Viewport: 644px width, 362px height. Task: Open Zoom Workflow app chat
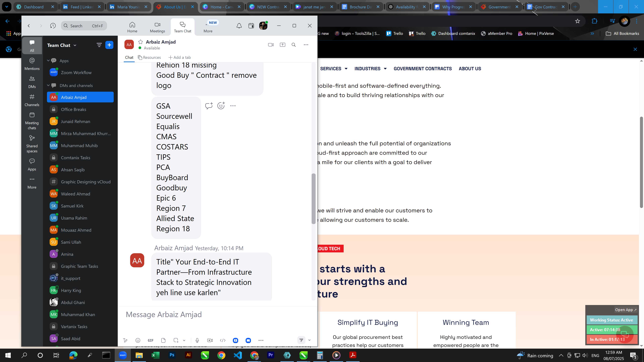(x=80, y=72)
